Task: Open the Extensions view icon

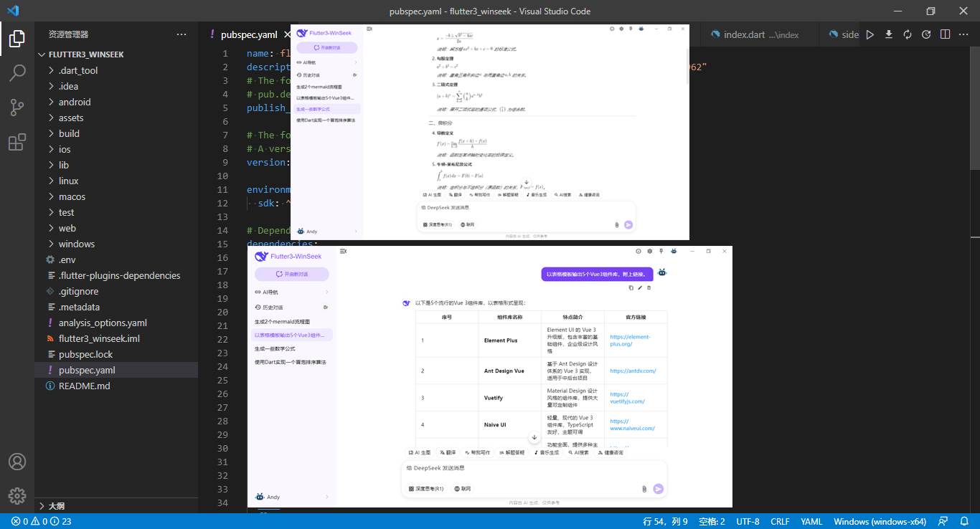Action: pos(17,143)
